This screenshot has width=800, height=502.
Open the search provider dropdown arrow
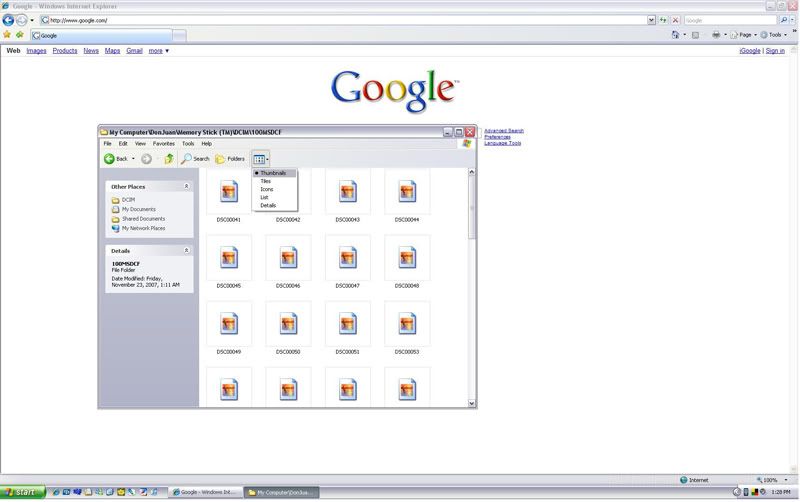click(x=793, y=20)
